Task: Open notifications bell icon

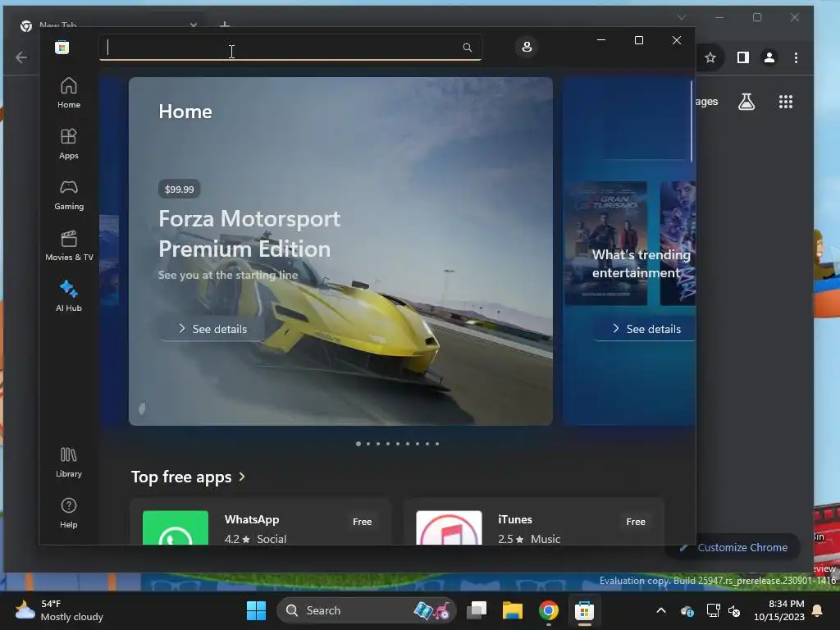Action: 818,610
